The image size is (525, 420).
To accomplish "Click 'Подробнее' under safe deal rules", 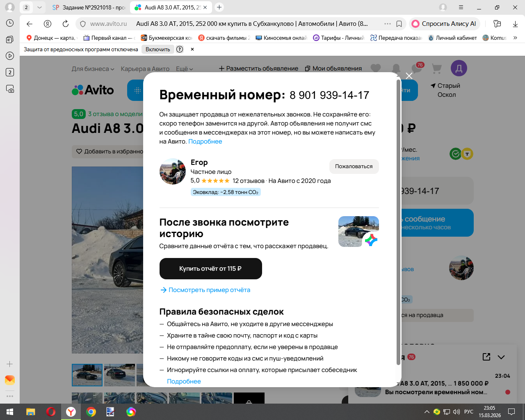I will point(184,381).
